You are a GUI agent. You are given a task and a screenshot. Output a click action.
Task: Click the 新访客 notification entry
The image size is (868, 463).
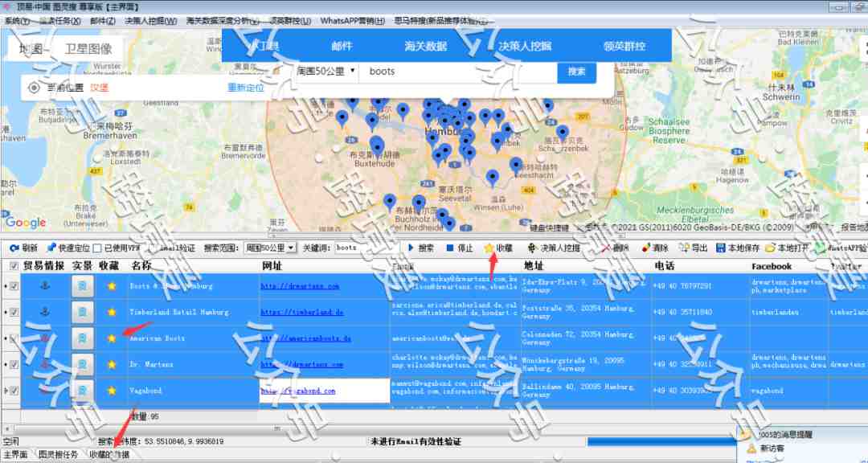772,449
